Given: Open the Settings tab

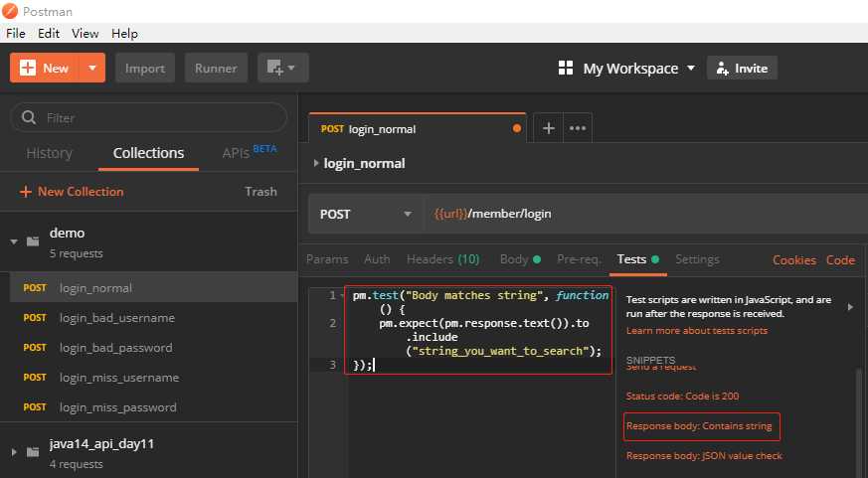Looking at the screenshot, I should tap(698, 259).
